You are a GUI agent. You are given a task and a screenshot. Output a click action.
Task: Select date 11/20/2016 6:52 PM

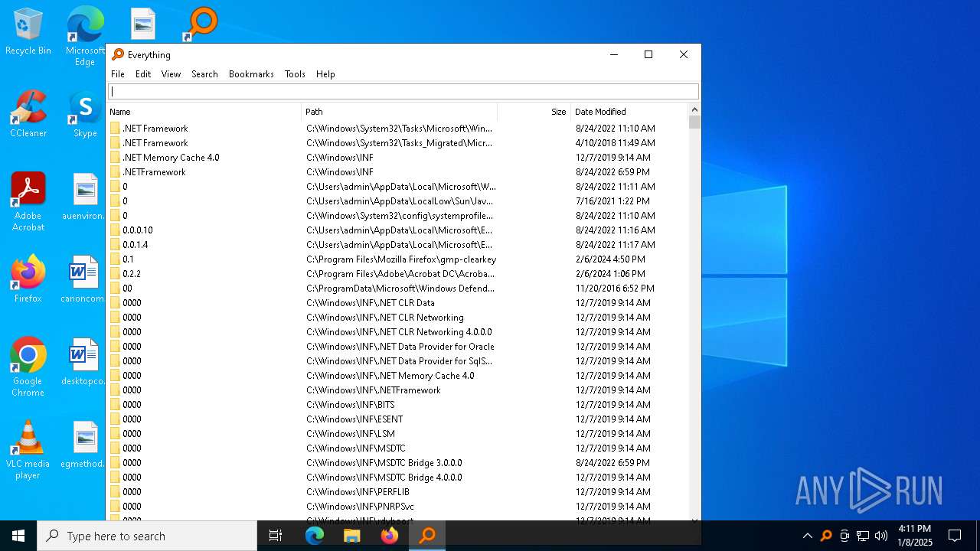pyautogui.click(x=615, y=289)
